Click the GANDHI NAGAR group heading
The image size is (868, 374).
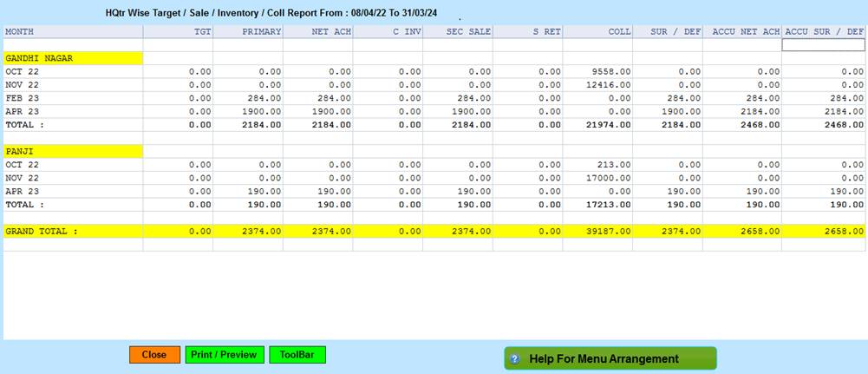[x=38, y=58]
